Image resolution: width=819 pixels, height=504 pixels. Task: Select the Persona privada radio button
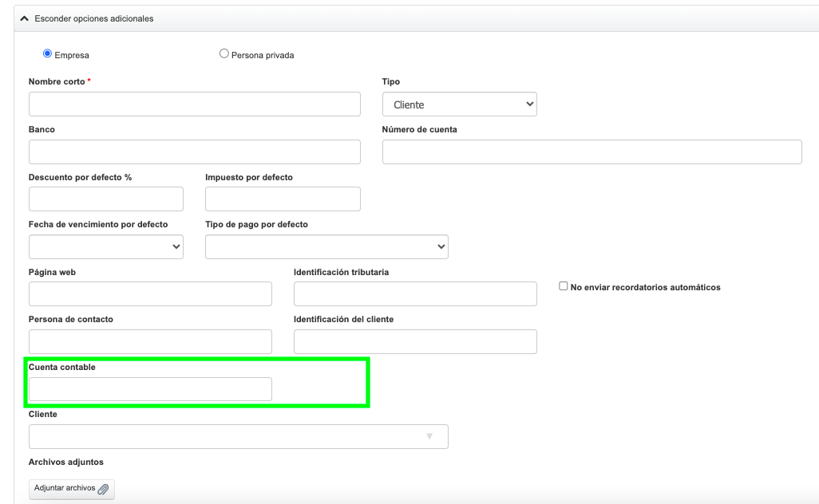point(224,54)
